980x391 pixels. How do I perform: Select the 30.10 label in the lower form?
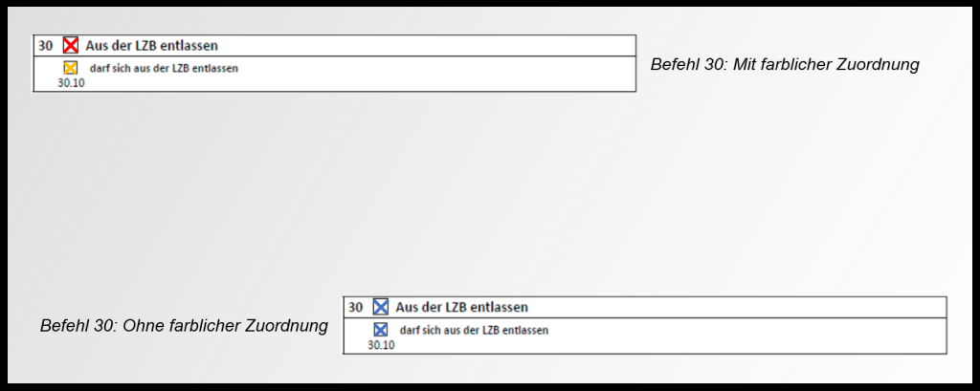click(381, 344)
